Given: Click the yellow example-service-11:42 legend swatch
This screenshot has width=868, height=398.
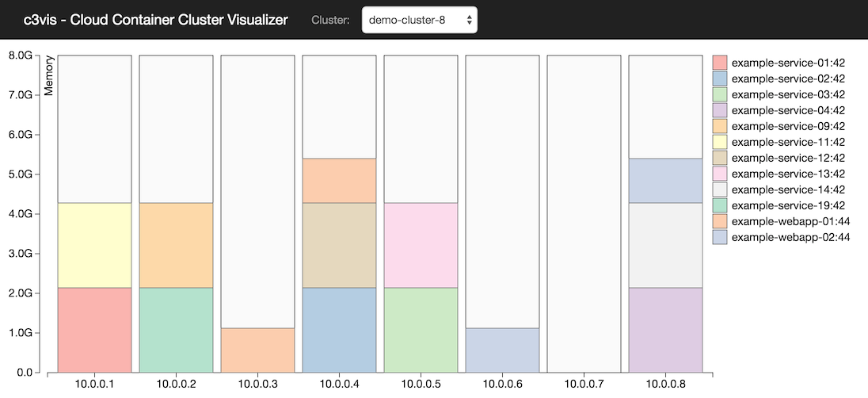Looking at the screenshot, I should coord(720,142).
